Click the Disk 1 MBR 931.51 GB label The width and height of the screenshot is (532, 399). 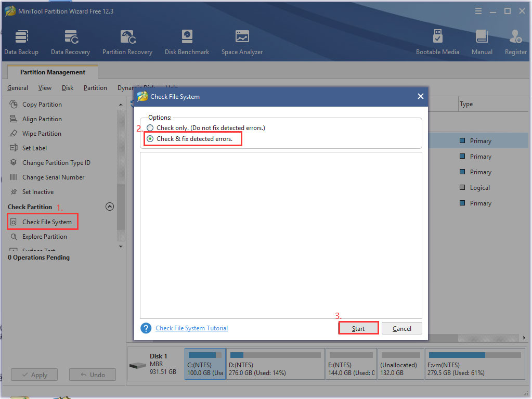tap(163, 364)
